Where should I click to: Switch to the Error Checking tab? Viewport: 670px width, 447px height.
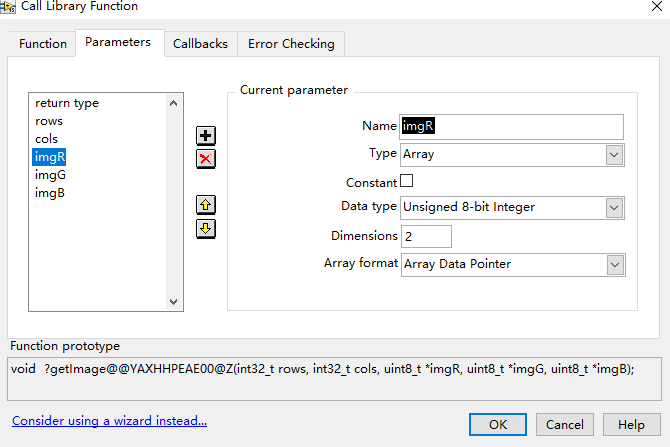click(x=291, y=44)
